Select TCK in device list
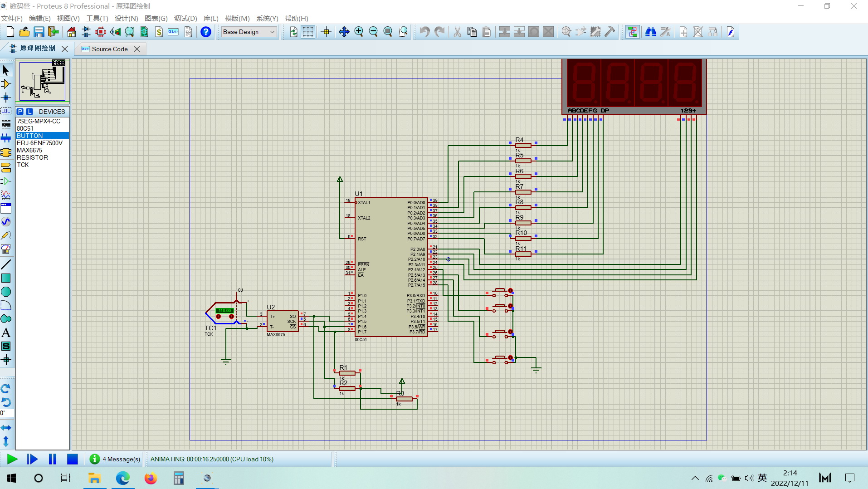Image resolution: width=868 pixels, height=489 pixels. click(42, 165)
